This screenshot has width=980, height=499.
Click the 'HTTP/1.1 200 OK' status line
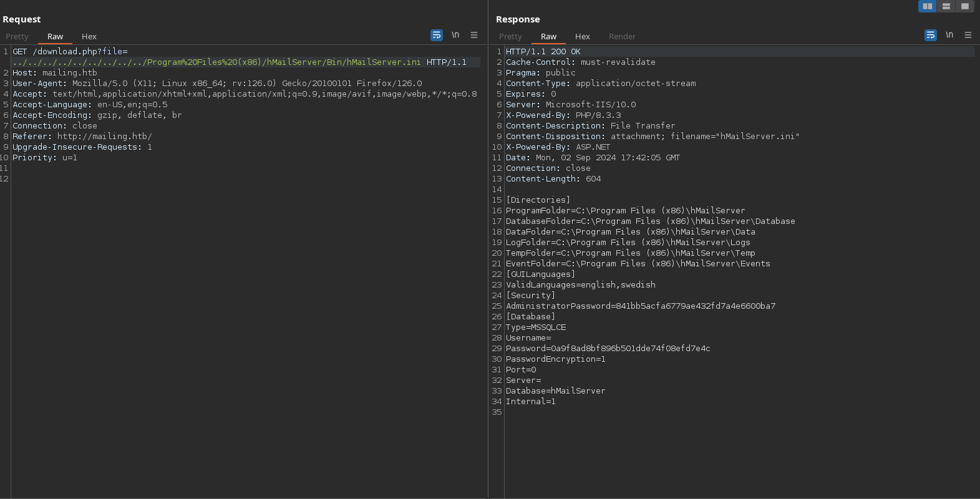point(543,52)
